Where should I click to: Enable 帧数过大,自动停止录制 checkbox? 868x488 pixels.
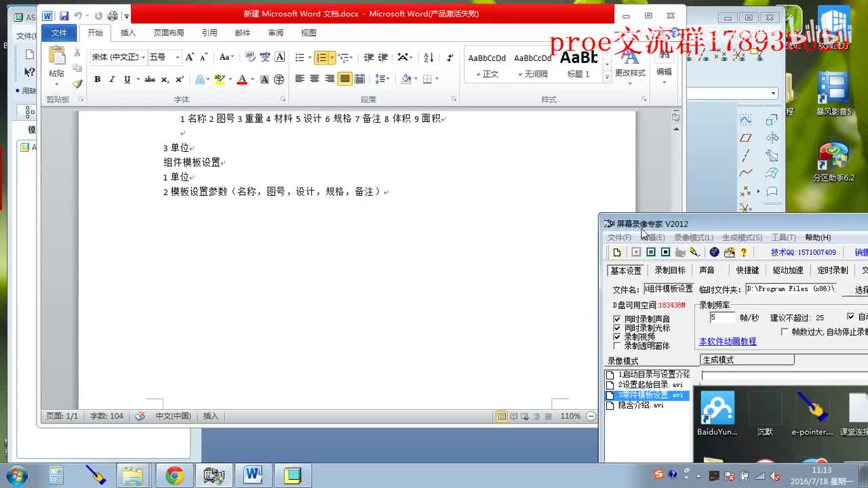(x=785, y=332)
